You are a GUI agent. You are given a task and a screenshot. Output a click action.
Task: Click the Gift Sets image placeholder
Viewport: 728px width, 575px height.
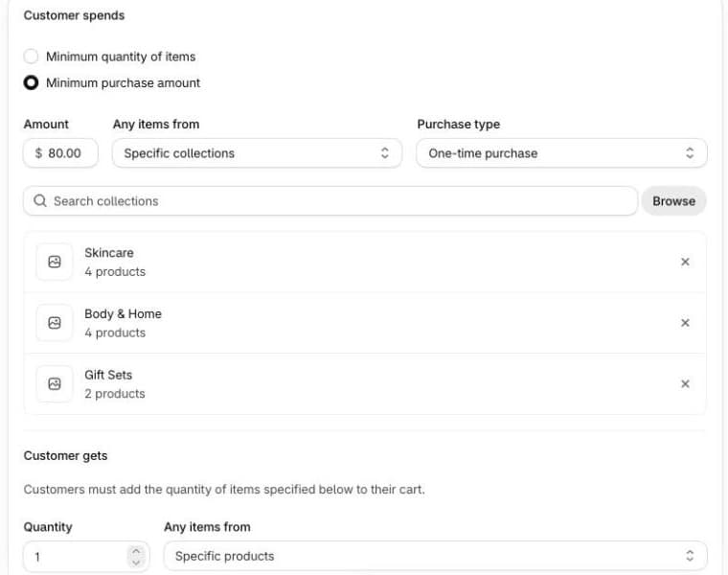point(55,383)
